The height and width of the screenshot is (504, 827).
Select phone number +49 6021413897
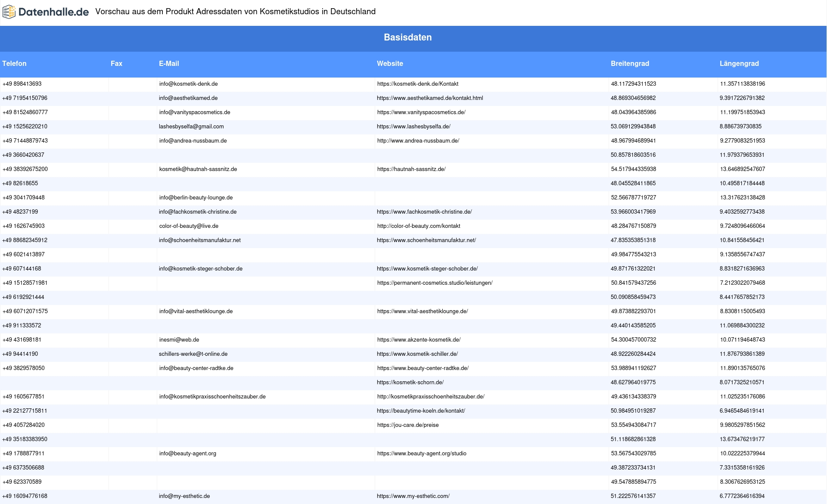(x=24, y=255)
